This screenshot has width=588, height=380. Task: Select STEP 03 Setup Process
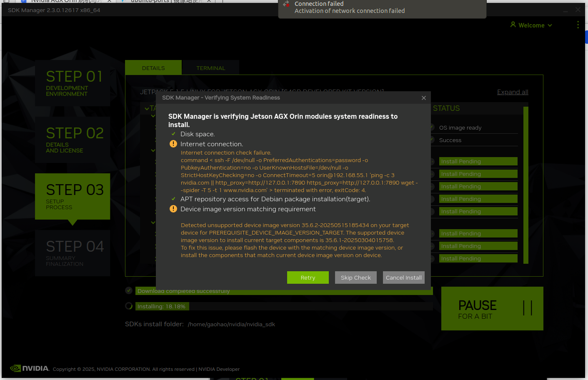click(73, 196)
